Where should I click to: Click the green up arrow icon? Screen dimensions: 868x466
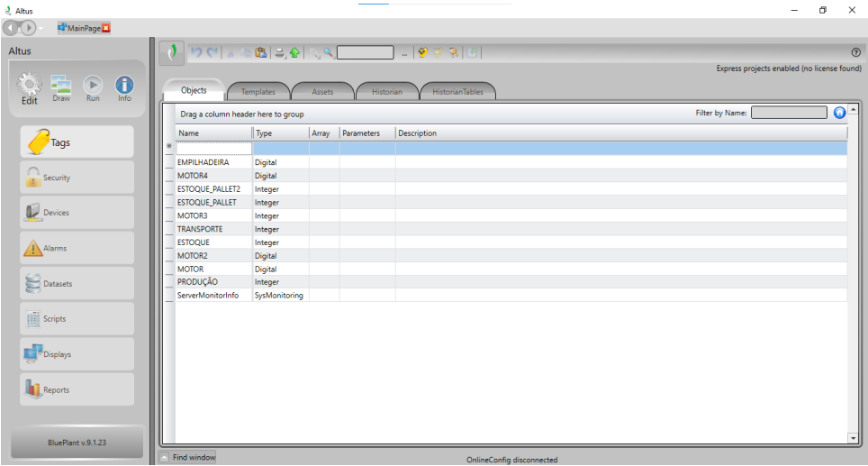pos(294,53)
